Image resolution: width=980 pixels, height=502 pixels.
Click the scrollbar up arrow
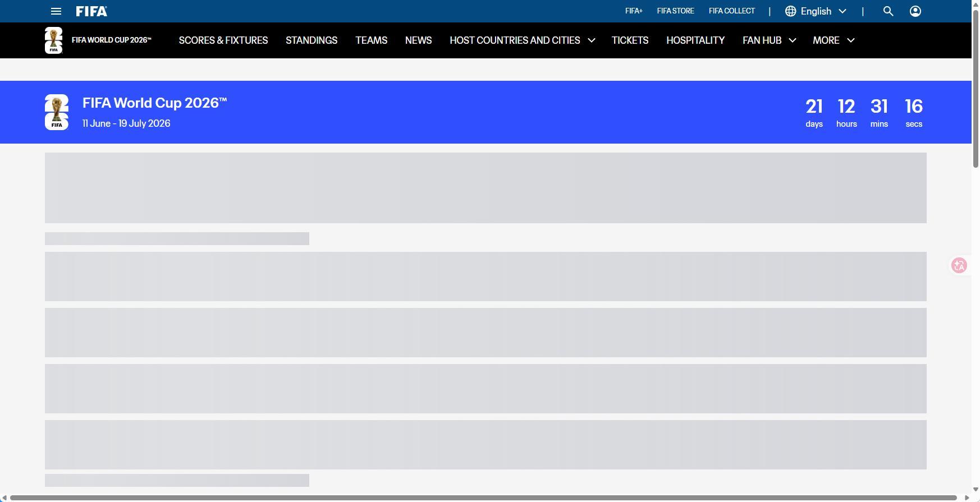[976, 4]
